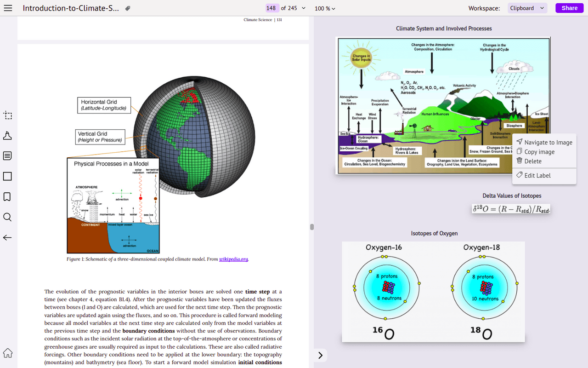
Task: Click the tag icon beside document title
Action: (x=128, y=8)
